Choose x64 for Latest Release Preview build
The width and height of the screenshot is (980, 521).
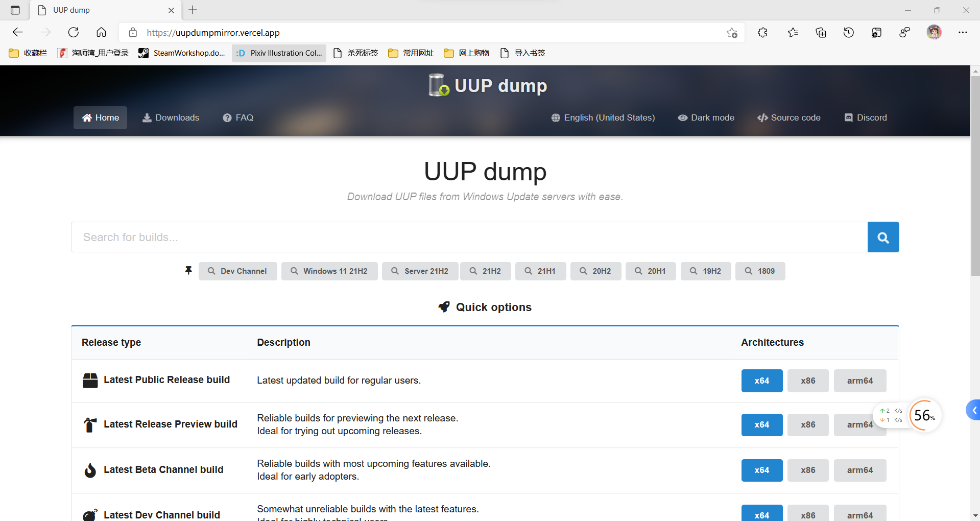[x=762, y=425]
